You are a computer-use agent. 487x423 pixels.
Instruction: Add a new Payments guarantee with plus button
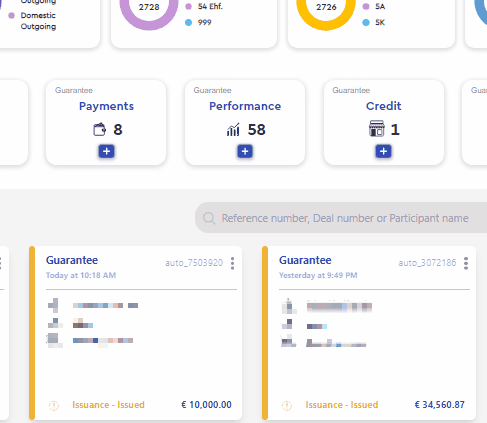[106, 151]
